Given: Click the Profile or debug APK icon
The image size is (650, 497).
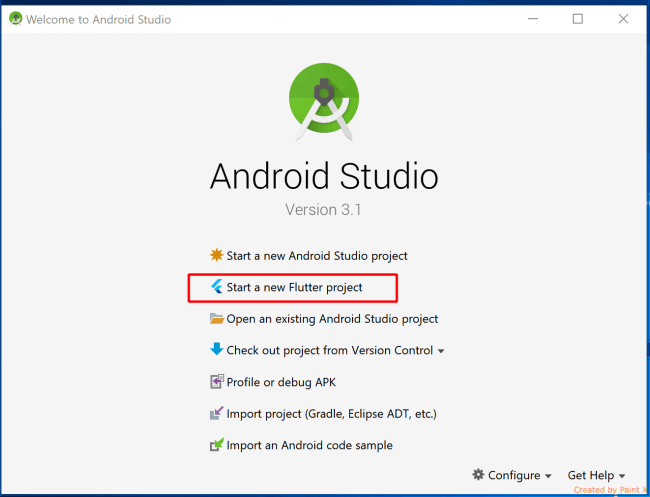Looking at the screenshot, I should [x=217, y=381].
